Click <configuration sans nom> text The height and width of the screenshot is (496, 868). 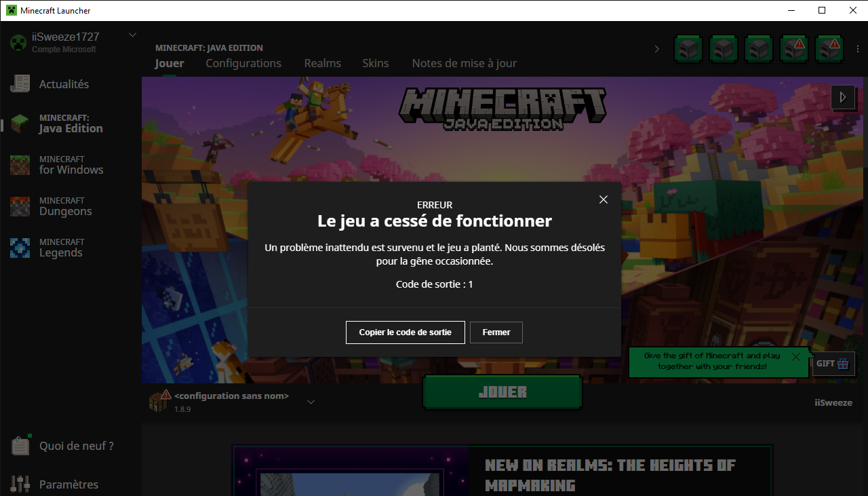(x=231, y=396)
